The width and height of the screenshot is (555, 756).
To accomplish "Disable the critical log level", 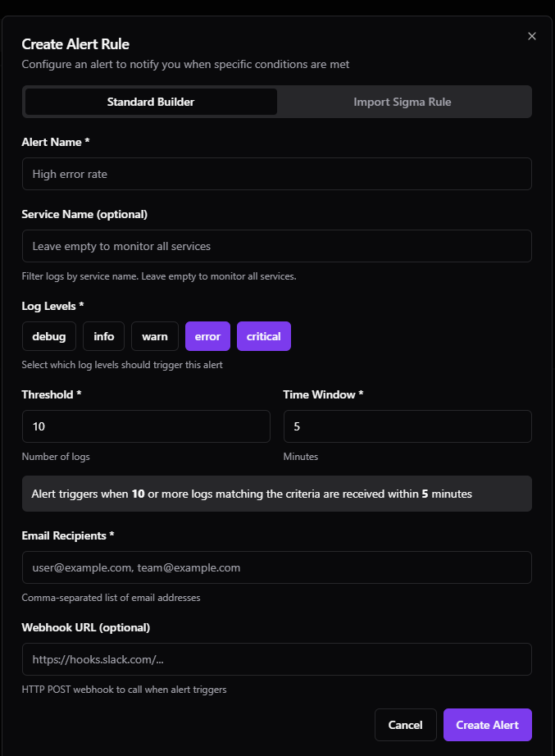I will [x=263, y=336].
